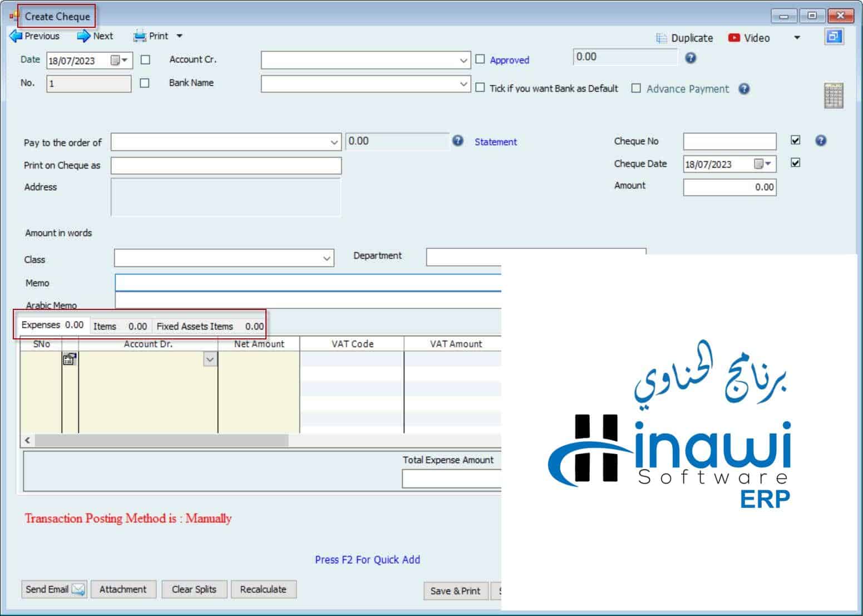Open the Cheque Date calendar picker
This screenshot has height=616, width=863.
click(x=762, y=164)
